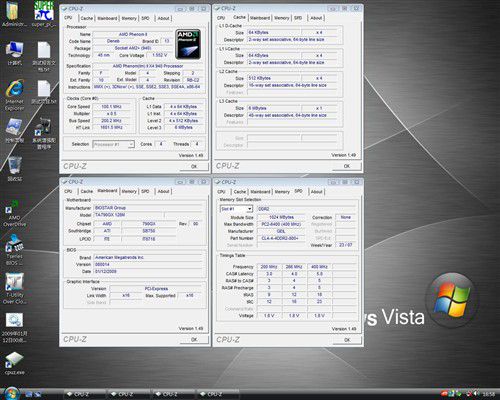
Task: Click OK in the Motherboard CPU-Z window
Action: coord(194,339)
